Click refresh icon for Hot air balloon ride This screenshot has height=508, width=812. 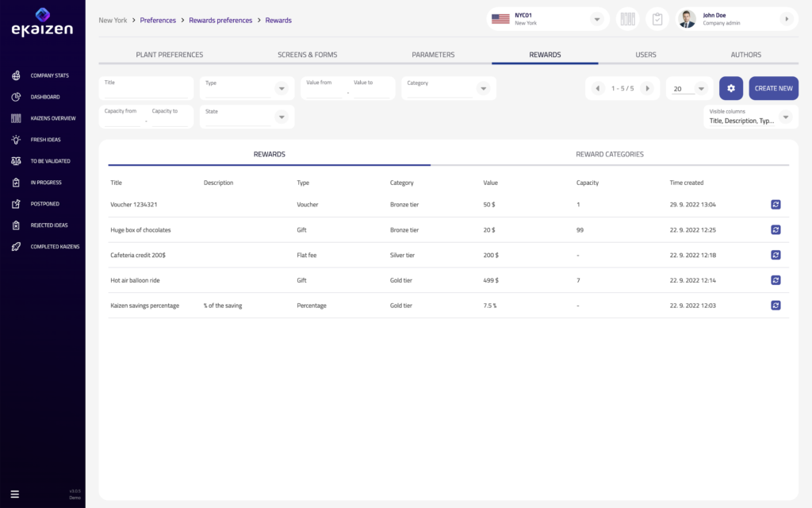pyautogui.click(x=776, y=280)
